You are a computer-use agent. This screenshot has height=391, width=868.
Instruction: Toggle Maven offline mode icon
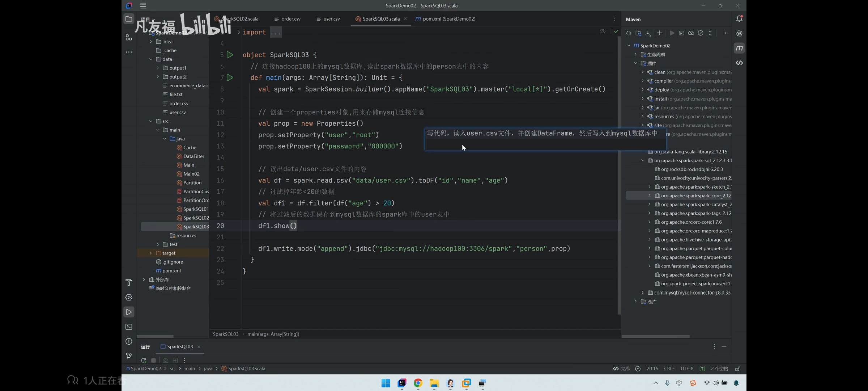[691, 33]
